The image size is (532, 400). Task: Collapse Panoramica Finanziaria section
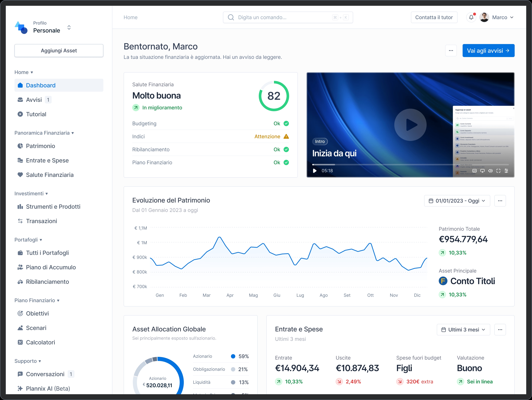point(44,133)
